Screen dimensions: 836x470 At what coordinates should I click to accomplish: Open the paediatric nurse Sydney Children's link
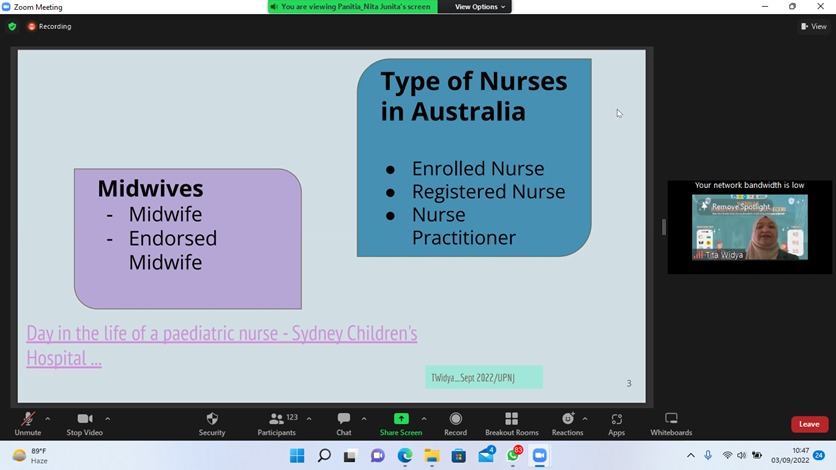pos(221,334)
